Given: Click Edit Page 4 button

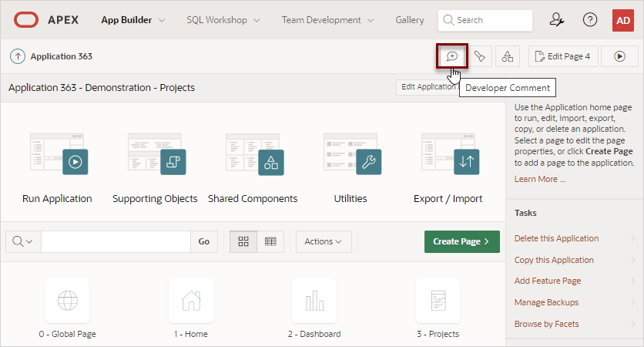Looking at the screenshot, I should [x=562, y=56].
